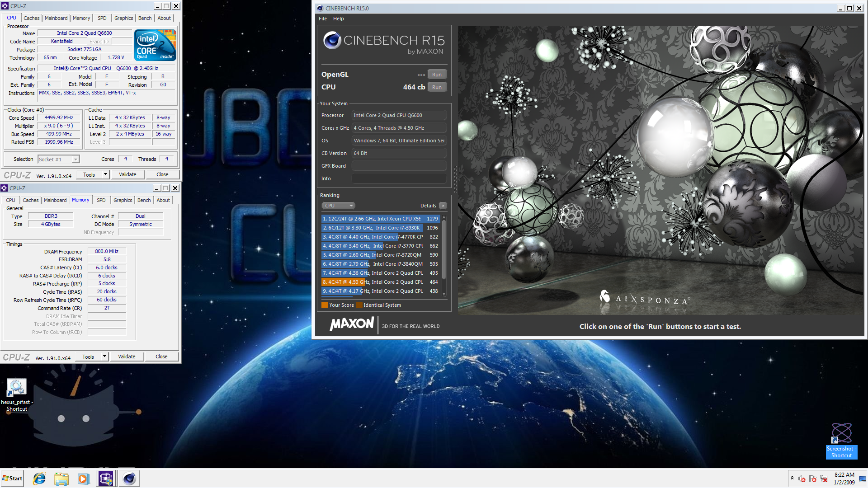Click the Cinebench R15 logo sphere

coord(332,40)
